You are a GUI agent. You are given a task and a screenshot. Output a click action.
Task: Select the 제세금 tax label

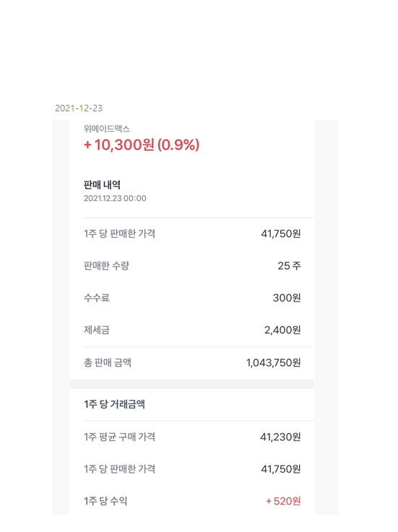97,330
